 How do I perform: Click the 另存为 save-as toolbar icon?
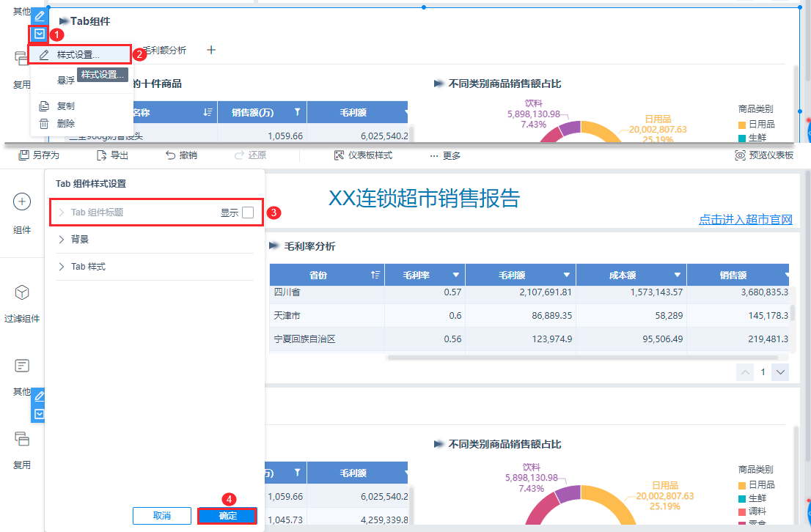tap(23, 155)
